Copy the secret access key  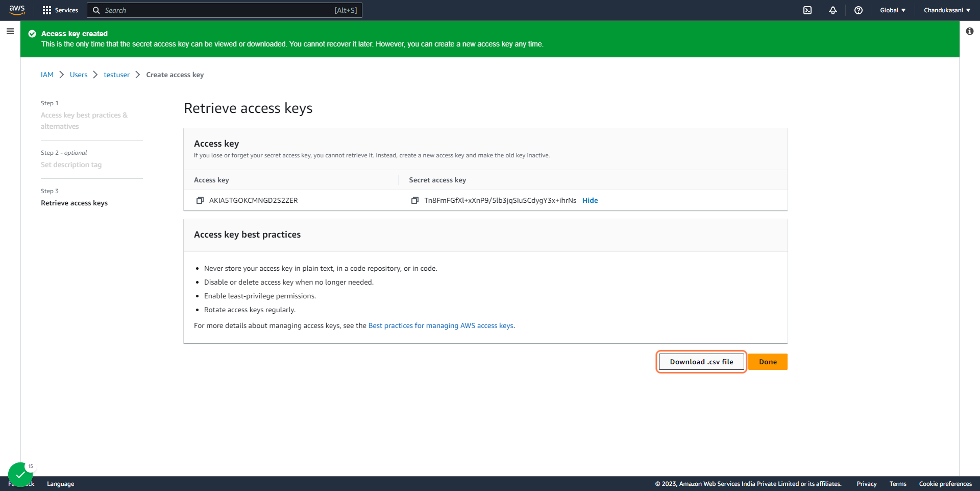415,200
